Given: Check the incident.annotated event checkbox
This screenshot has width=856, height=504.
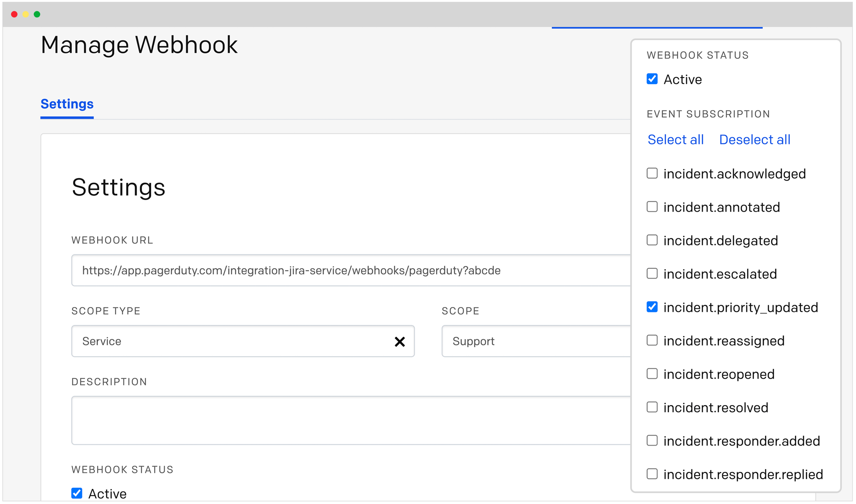Looking at the screenshot, I should pyautogui.click(x=652, y=206).
